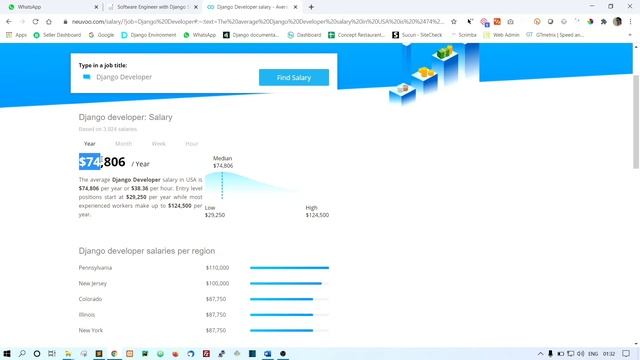Click the New York region row
The width and height of the screenshot is (640, 360).
204,330
